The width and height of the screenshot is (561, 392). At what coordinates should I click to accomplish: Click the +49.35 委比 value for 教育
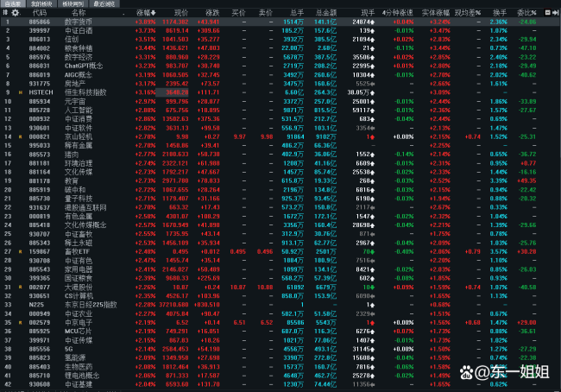click(x=526, y=180)
